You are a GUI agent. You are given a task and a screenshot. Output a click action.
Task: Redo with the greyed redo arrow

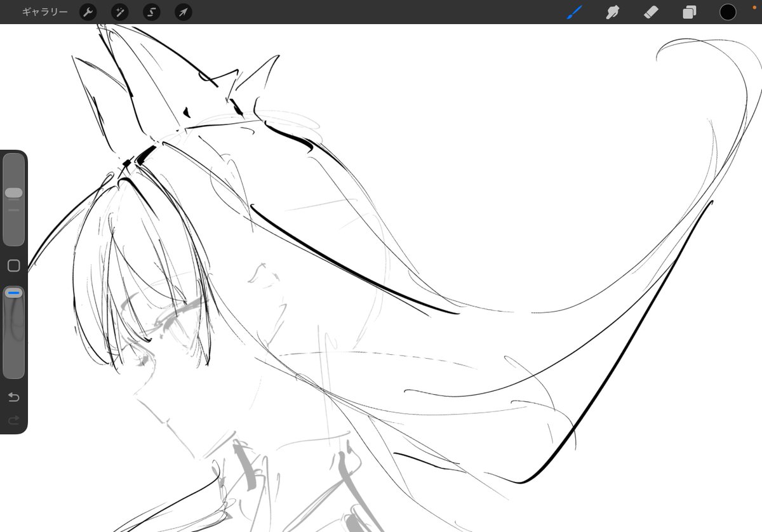pyautogui.click(x=13, y=420)
